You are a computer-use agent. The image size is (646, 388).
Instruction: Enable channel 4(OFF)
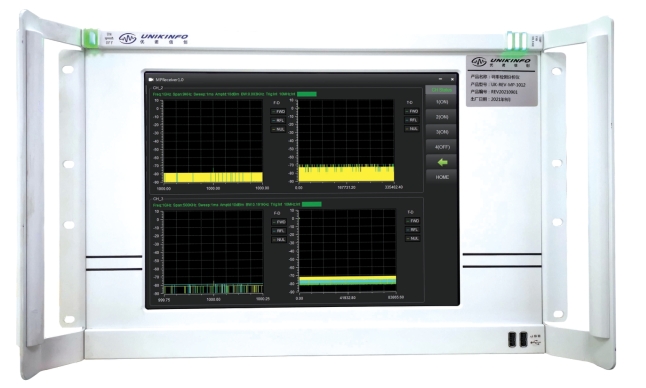tap(442, 147)
